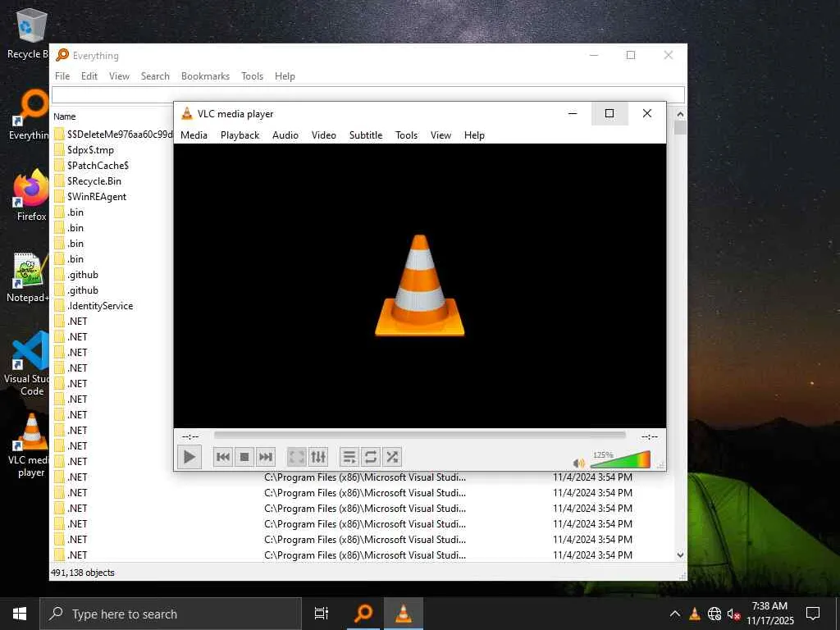The height and width of the screenshot is (630, 840).
Task: Show hidden tray icons chevron
Action: point(675,614)
